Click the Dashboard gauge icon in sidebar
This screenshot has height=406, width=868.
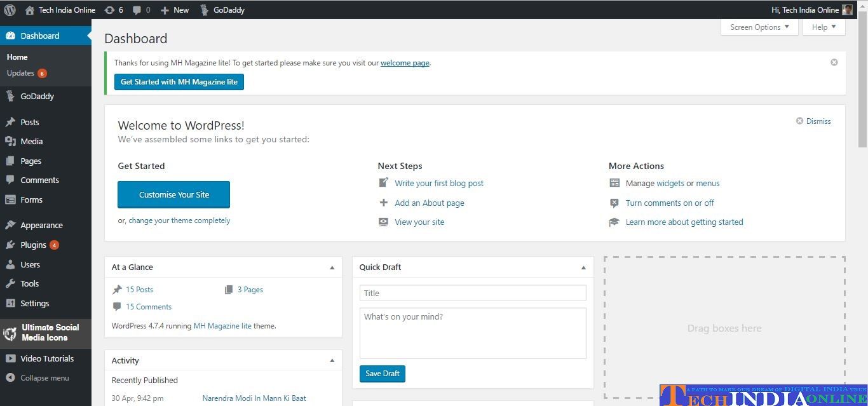tap(10, 36)
